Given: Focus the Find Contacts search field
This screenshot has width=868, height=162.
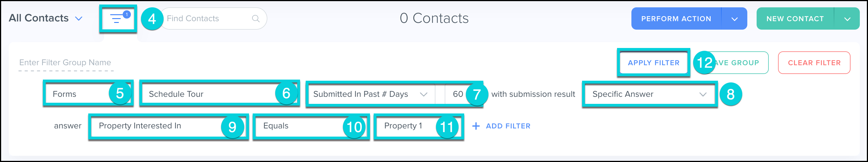Looking at the screenshot, I should [x=206, y=19].
